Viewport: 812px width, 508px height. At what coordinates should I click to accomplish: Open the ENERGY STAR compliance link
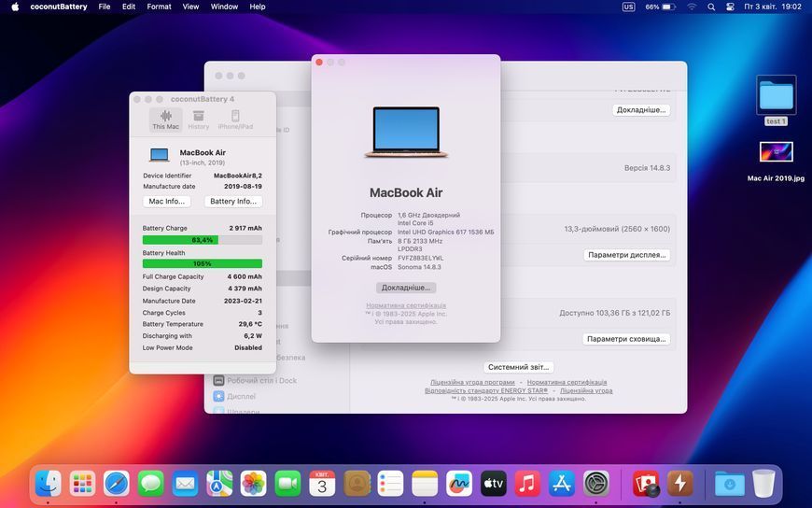[486, 390]
